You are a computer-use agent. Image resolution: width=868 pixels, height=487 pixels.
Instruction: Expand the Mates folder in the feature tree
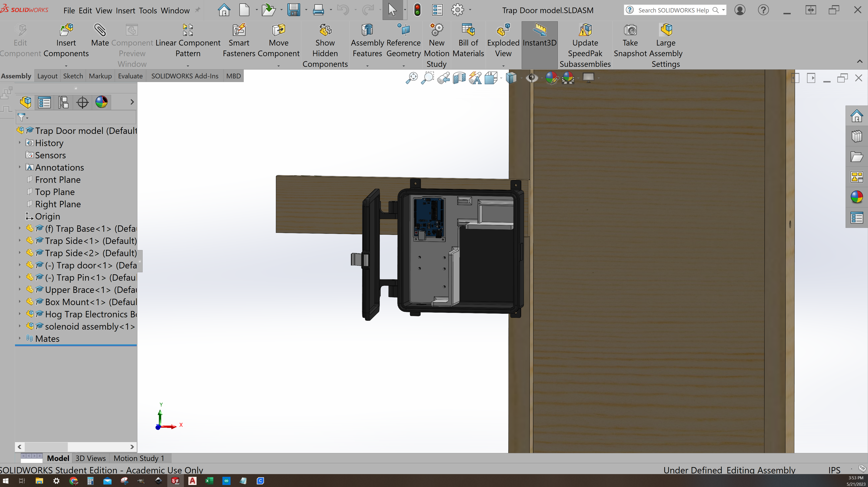point(19,338)
